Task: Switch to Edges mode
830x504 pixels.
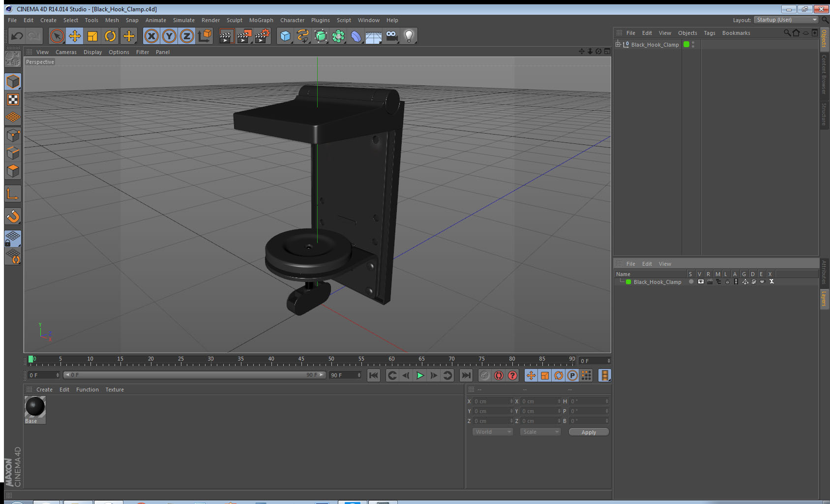Action: 13,153
